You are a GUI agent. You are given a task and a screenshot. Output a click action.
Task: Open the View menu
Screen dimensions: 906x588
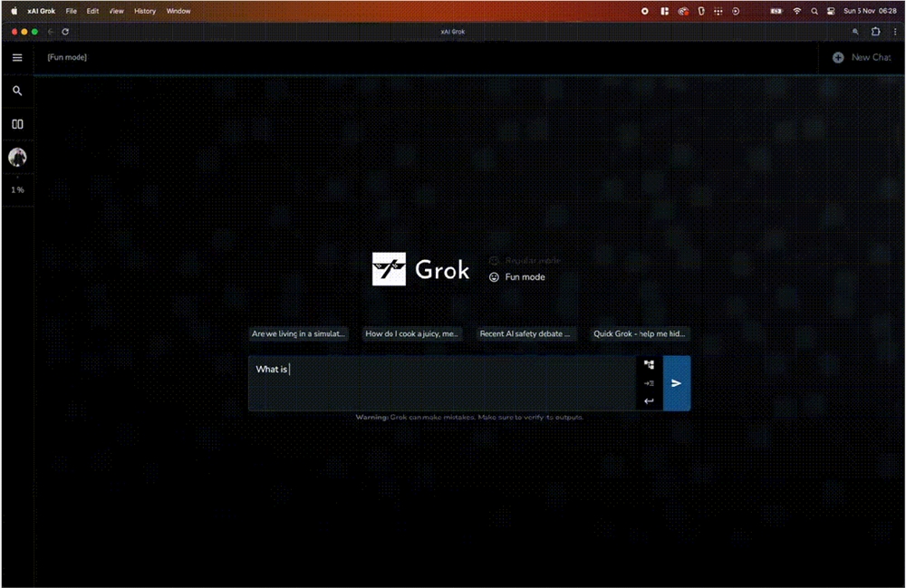117,11
